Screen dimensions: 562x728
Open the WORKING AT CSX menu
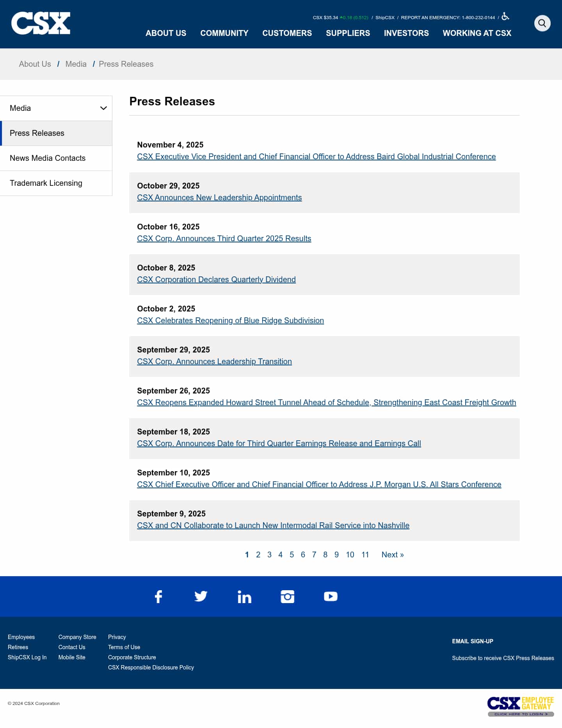pyautogui.click(x=477, y=33)
